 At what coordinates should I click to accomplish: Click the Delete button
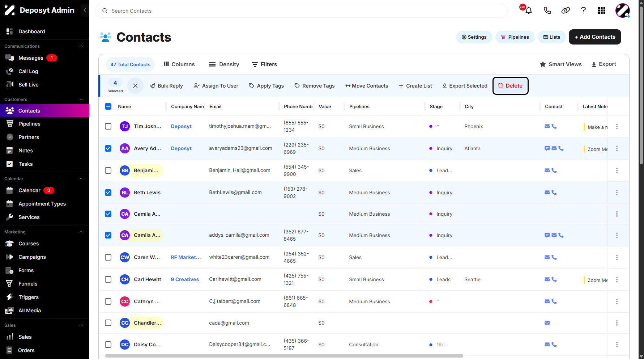510,86
